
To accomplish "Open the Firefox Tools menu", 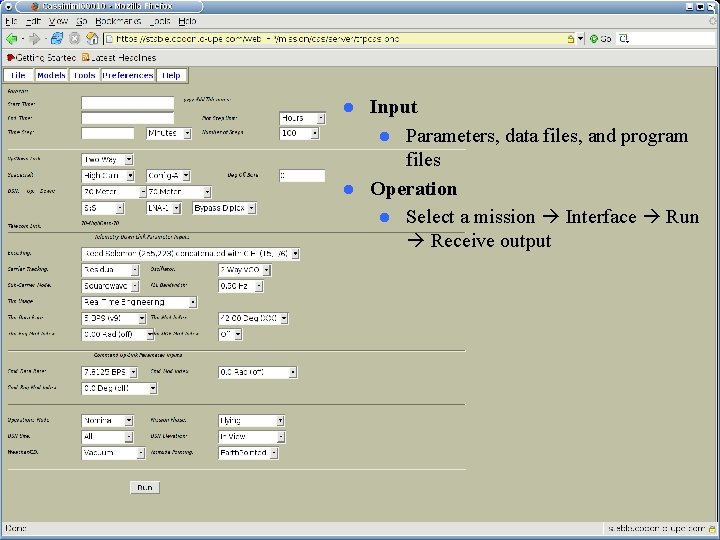I will 160,21.
